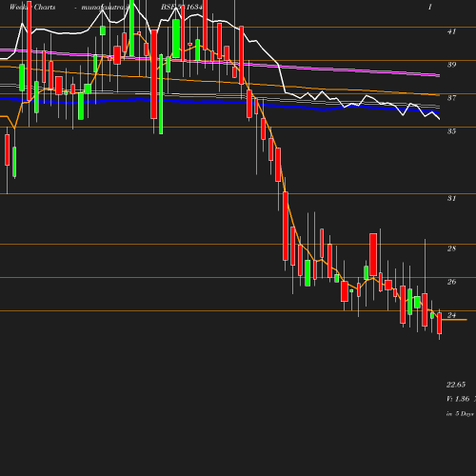Select the 35 price axis label
Image resolution: width=476 pixels, height=476 pixels.
[451, 131]
